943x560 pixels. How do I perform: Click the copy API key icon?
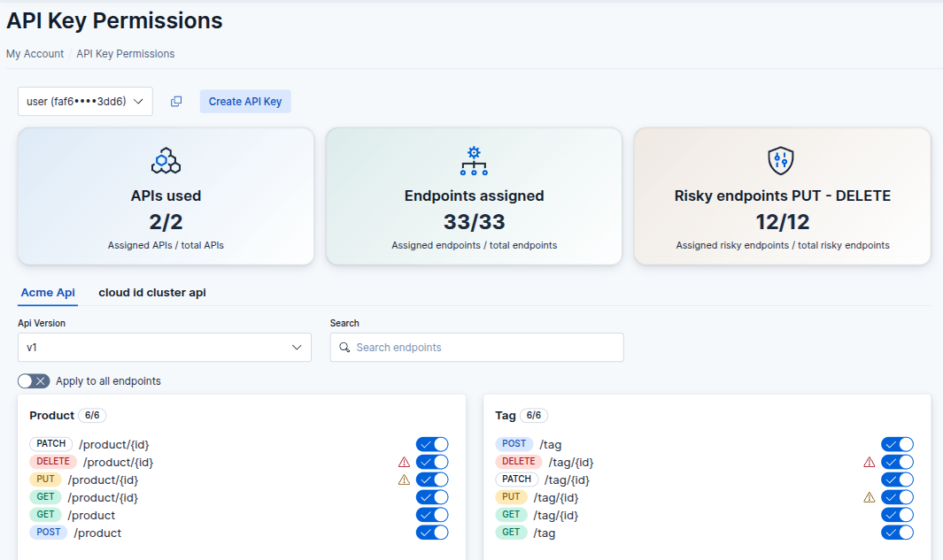pyautogui.click(x=176, y=102)
